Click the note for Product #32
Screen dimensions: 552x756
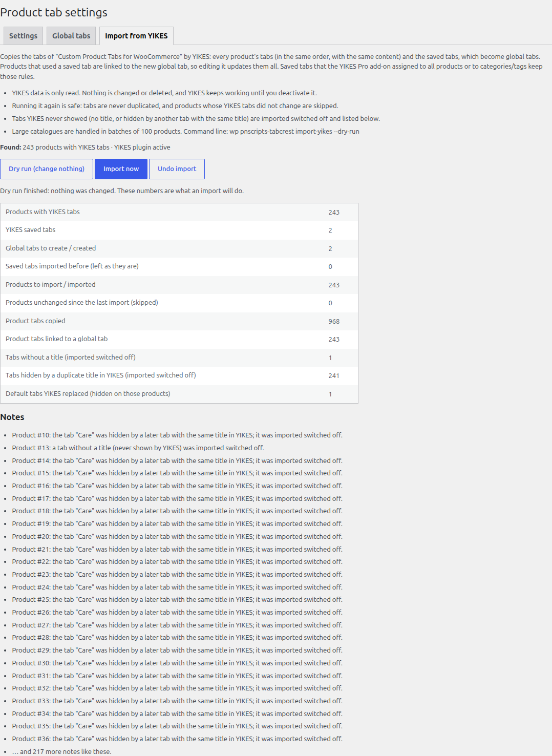(x=177, y=688)
